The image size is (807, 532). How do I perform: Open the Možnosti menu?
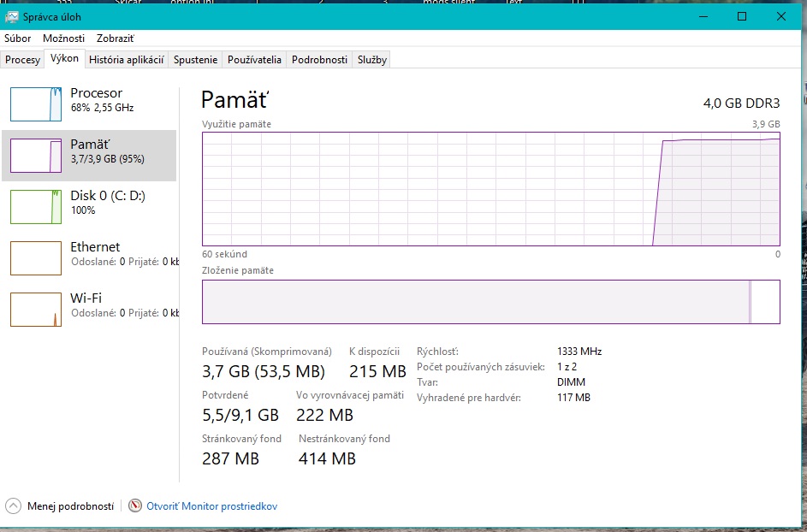click(x=63, y=38)
